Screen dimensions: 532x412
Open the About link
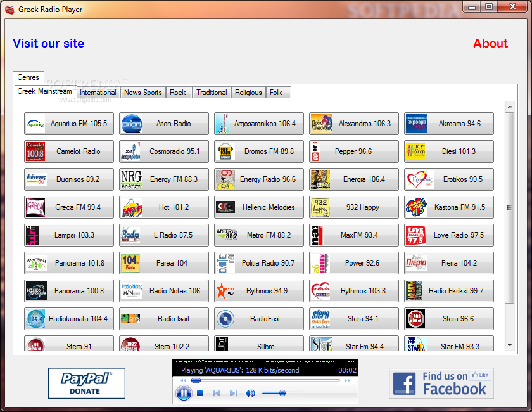pos(491,44)
